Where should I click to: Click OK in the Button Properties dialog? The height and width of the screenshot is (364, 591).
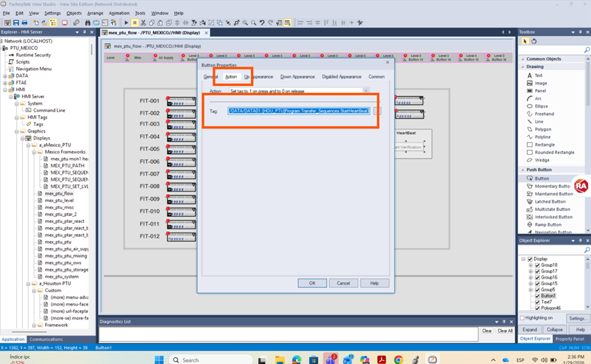[312, 283]
